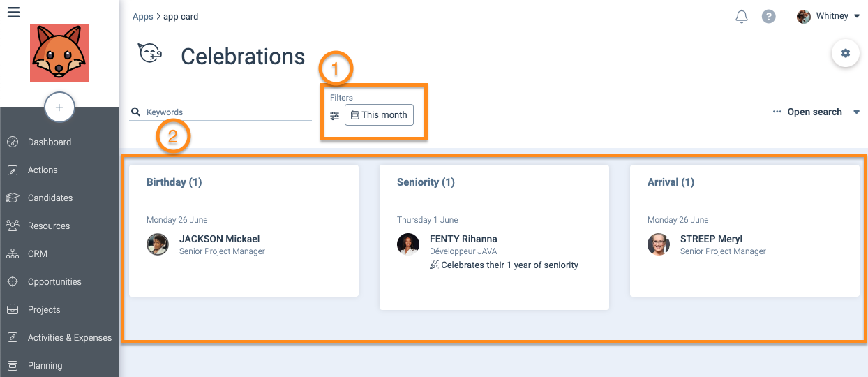
Task: Open the settings gear button
Action: pyautogui.click(x=846, y=53)
